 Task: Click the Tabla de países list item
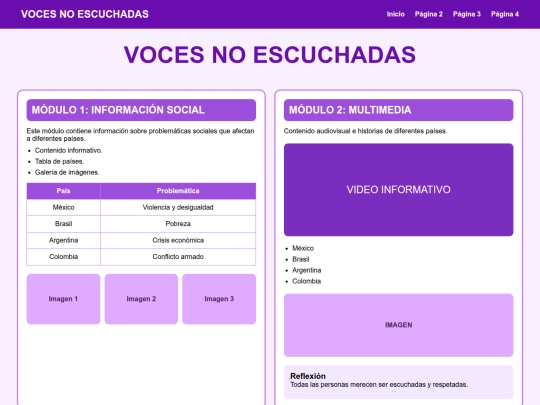(x=59, y=162)
